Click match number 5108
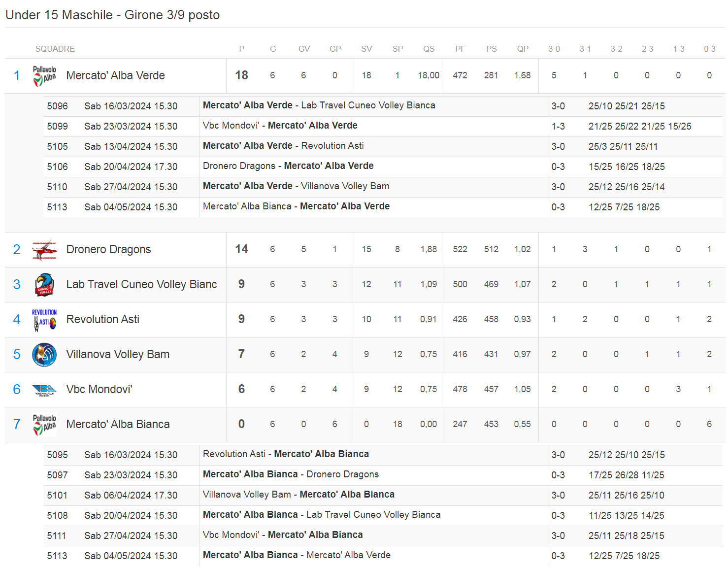Screen dimensions: 728x568 point(58,516)
